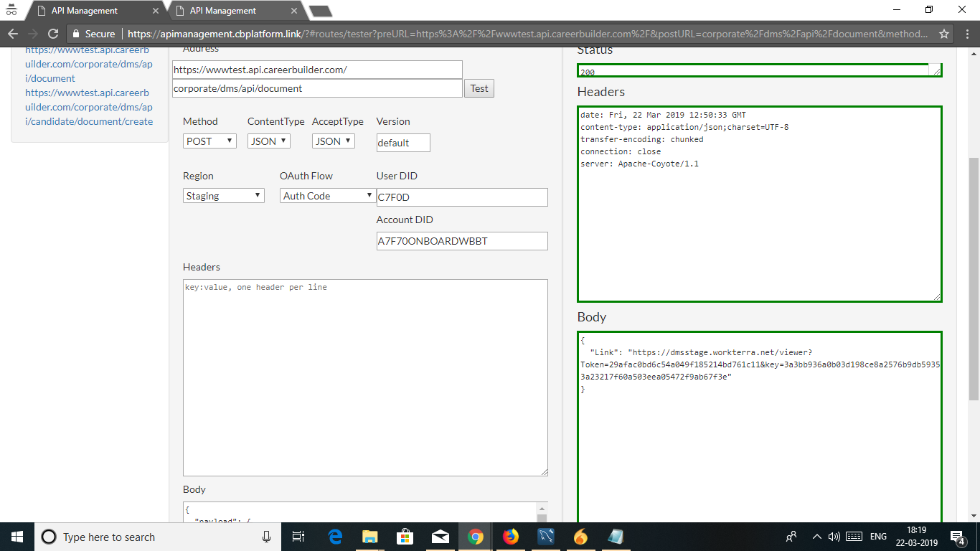This screenshot has width=980, height=551.
Task: Open sidebar link ending in dms/api/document
Action: coord(89,64)
